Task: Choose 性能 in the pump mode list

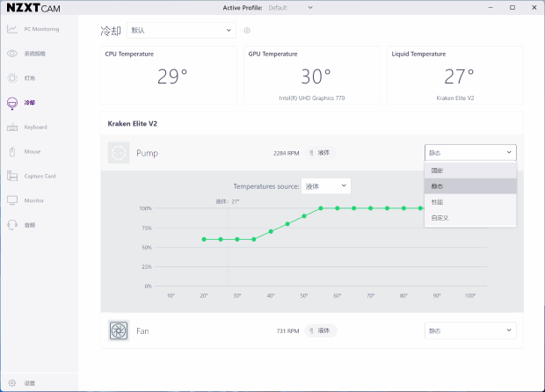Action: point(470,202)
